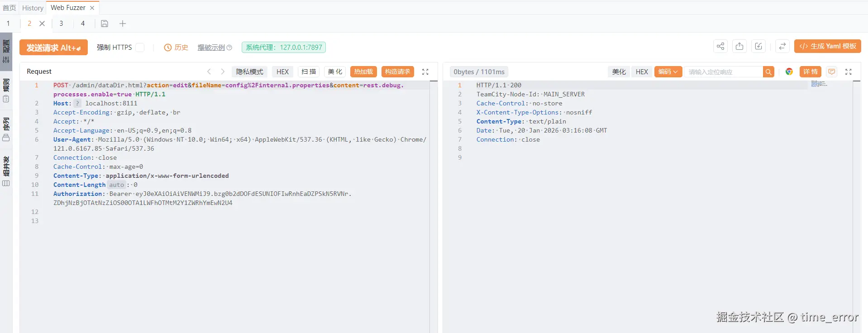Toggle the 强制 HTTPS checkbox

pyautogui.click(x=140, y=48)
